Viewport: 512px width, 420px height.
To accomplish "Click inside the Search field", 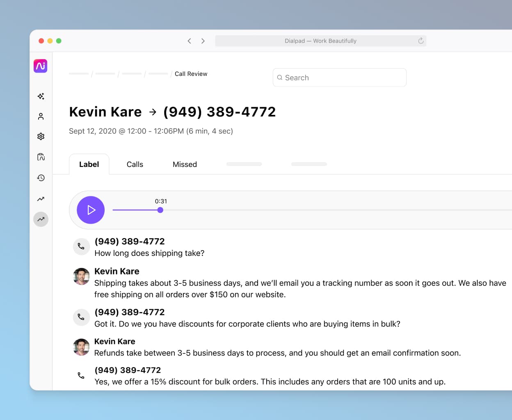I will (x=339, y=77).
